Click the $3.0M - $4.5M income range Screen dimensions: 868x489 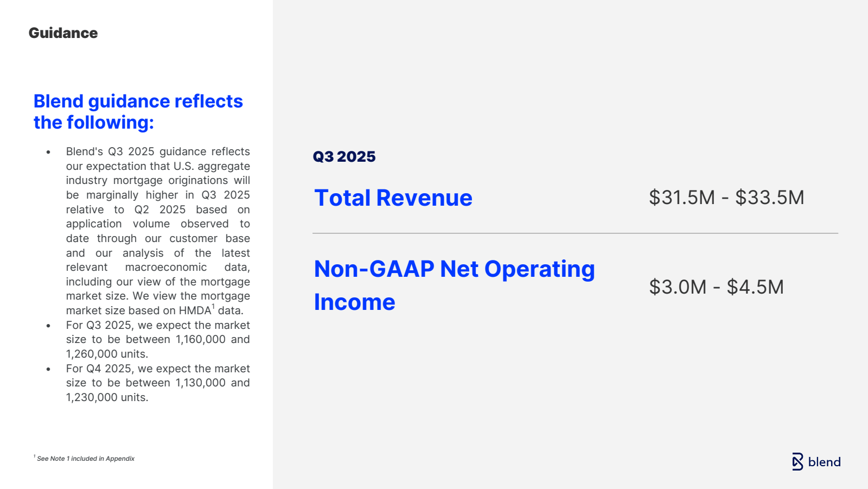tap(716, 287)
